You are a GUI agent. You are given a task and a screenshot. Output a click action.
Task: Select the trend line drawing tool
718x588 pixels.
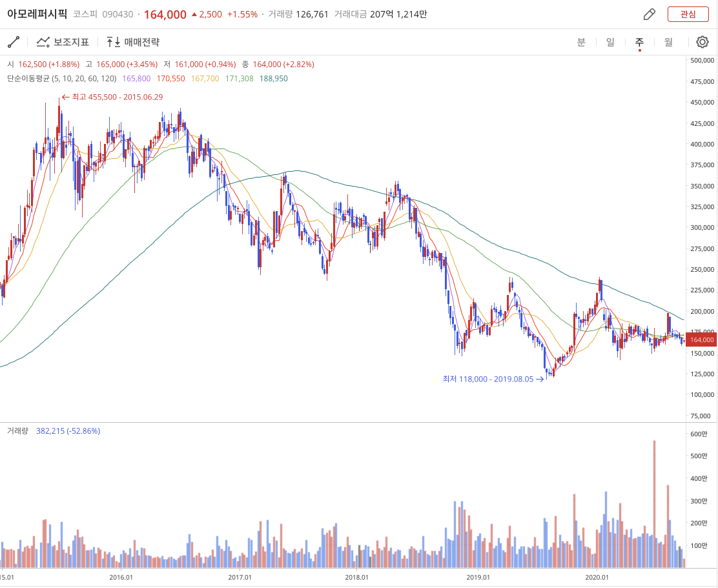coord(14,42)
